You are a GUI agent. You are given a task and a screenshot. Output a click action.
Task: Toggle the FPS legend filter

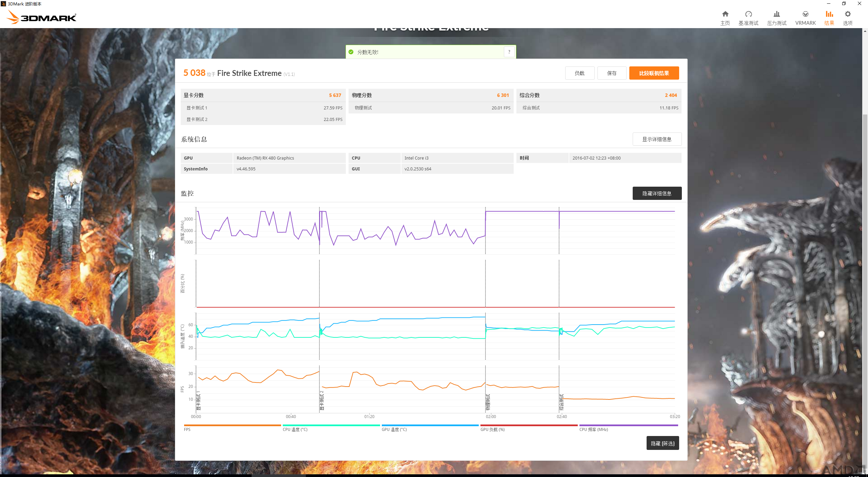pos(187,430)
